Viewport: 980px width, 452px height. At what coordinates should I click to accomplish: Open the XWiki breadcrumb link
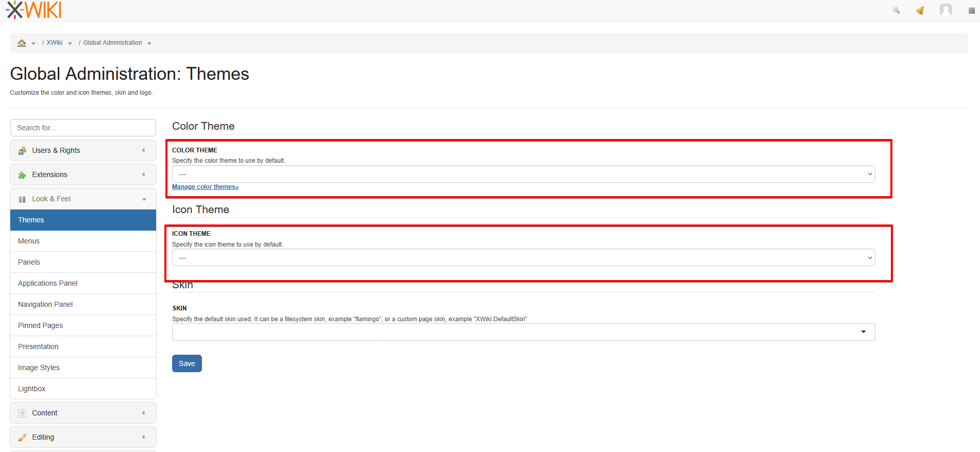(x=55, y=43)
